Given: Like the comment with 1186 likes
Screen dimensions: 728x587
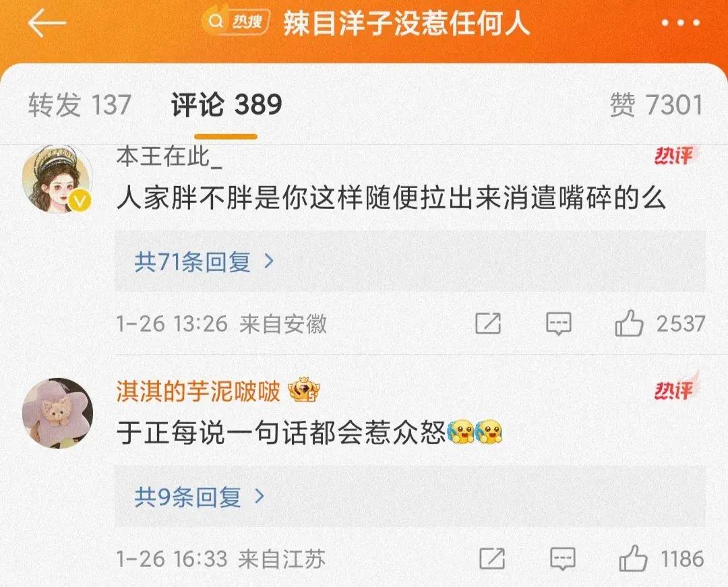Looking at the screenshot, I should [633, 558].
